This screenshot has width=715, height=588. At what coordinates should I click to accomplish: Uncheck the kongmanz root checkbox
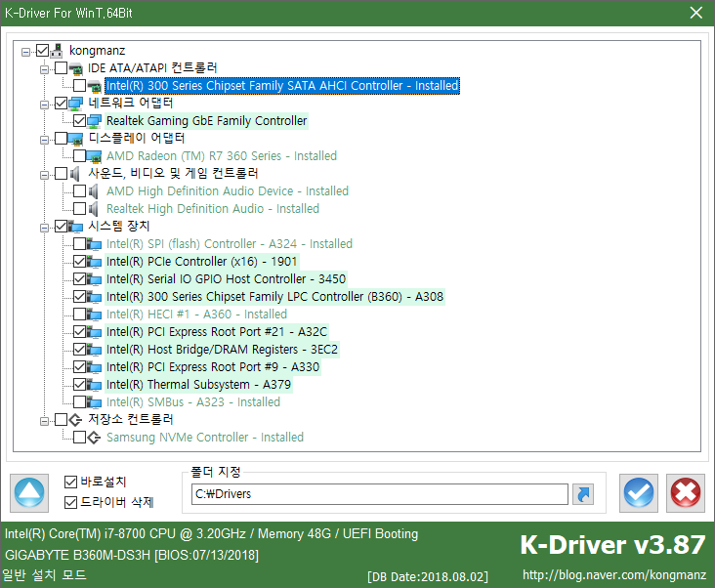point(42,50)
